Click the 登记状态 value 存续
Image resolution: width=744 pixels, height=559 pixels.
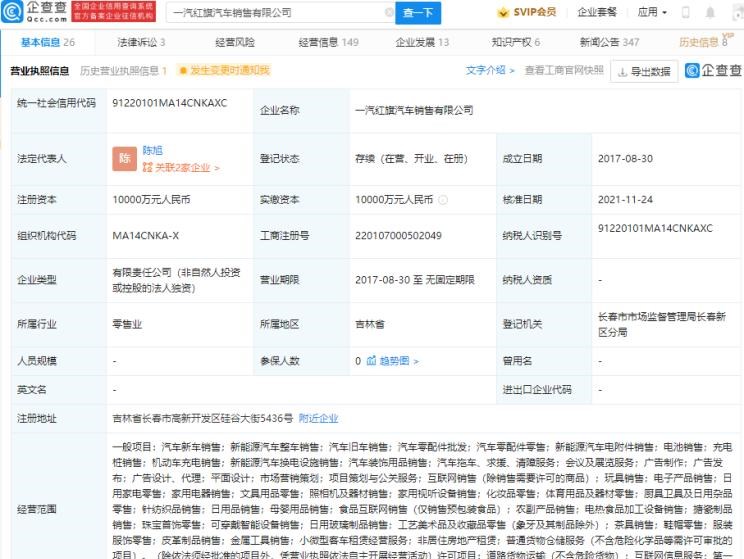[411, 158]
